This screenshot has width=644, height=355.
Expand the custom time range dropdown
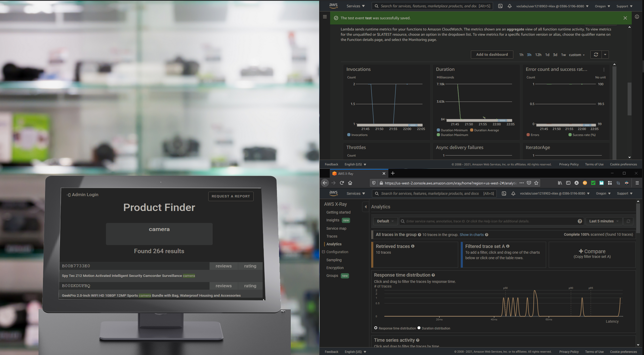click(x=577, y=55)
